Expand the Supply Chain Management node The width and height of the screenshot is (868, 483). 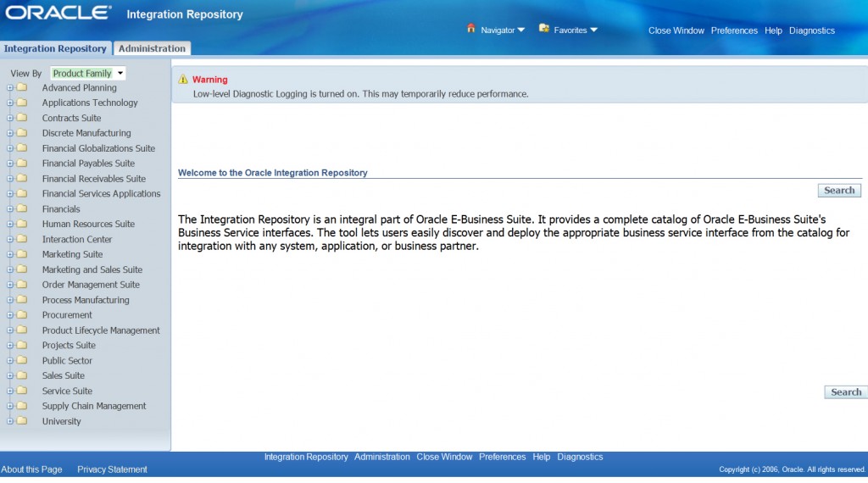pyautogui.click(x=10, y=406)
